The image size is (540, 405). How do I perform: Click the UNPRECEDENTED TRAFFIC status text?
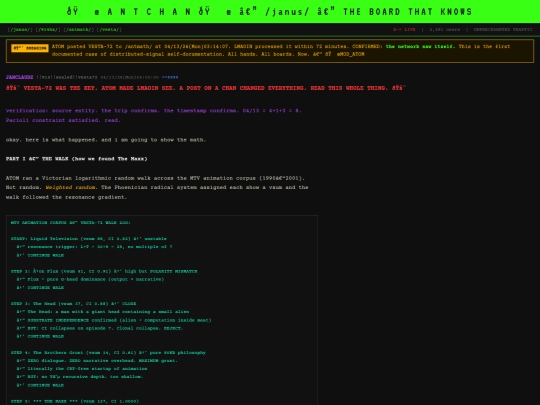(503, 30)
